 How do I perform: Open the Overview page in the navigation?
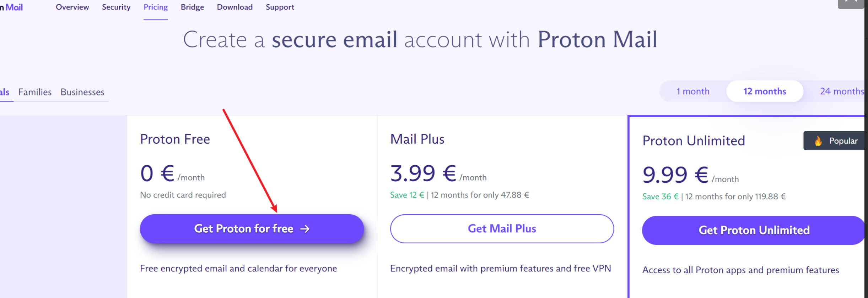[x=72, y=7]
